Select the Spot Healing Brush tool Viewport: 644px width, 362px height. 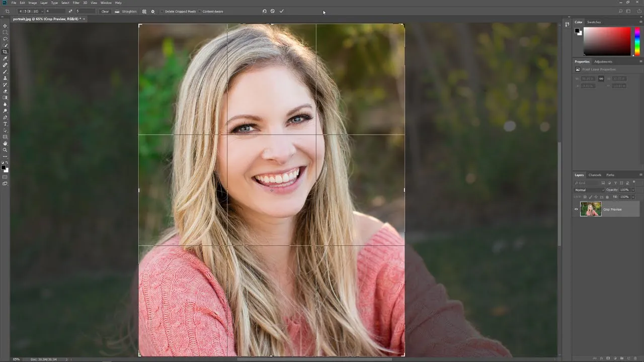coord(5,65)
